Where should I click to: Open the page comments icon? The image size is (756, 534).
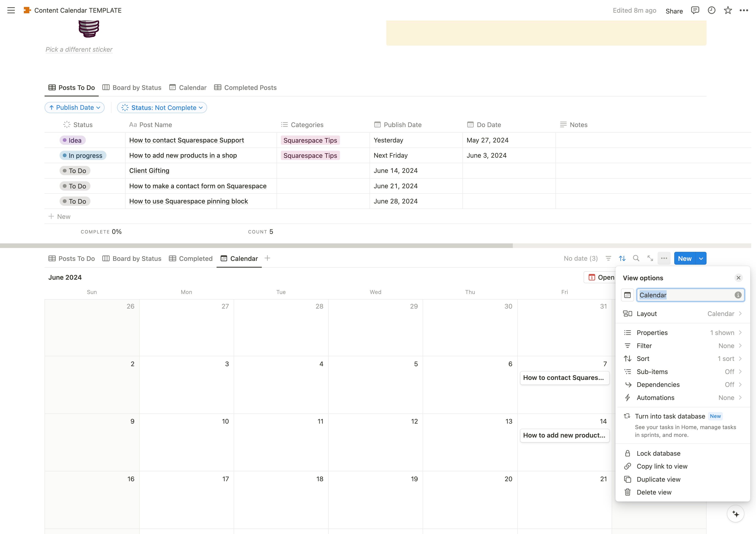point(695,10)
